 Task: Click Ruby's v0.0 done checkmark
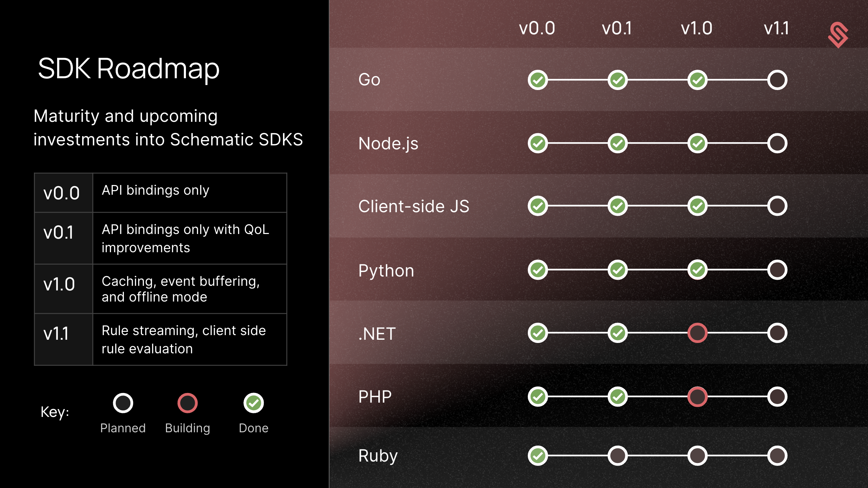coord(538,455)
